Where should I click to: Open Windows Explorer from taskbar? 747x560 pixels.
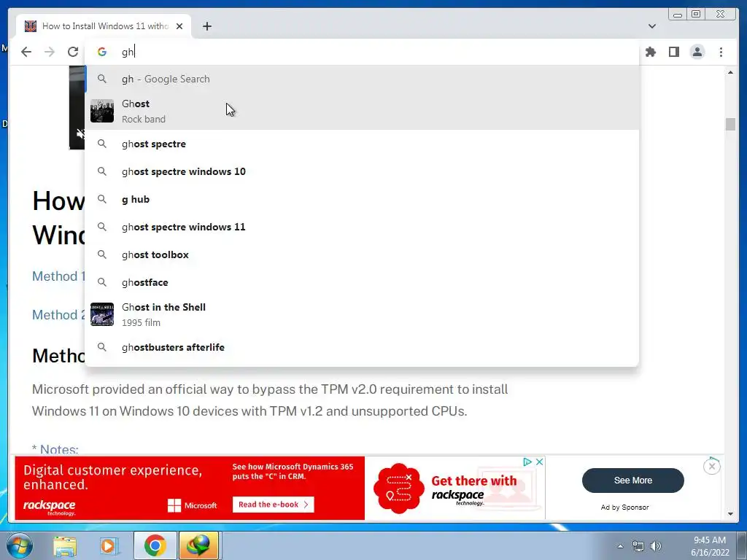coord(65,545)
